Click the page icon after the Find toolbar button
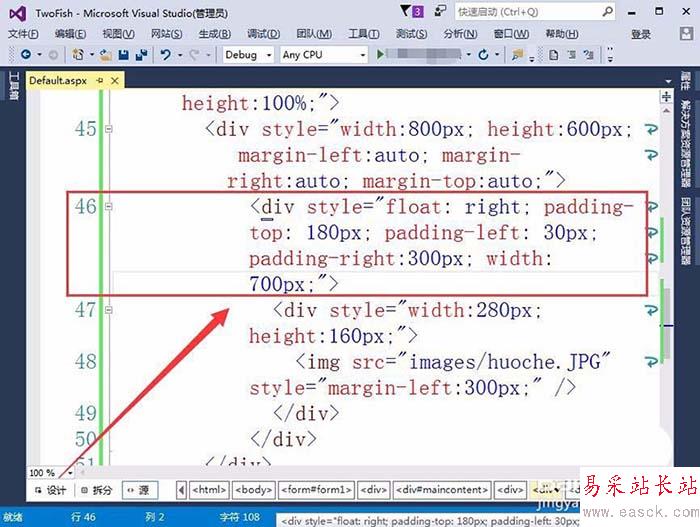700x527 pixels. pyautogui.click(x=554, y=55)
